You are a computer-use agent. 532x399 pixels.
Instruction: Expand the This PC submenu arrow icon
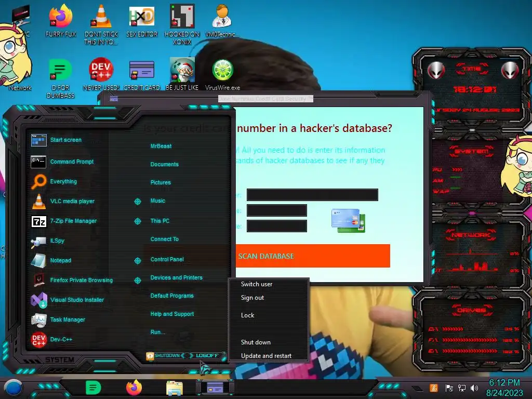(x=137, y=221)
